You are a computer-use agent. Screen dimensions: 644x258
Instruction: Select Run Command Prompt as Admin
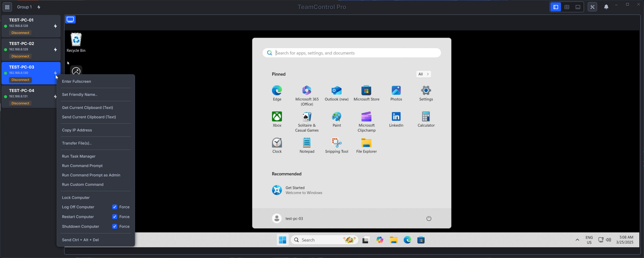[x=96, y=175]
